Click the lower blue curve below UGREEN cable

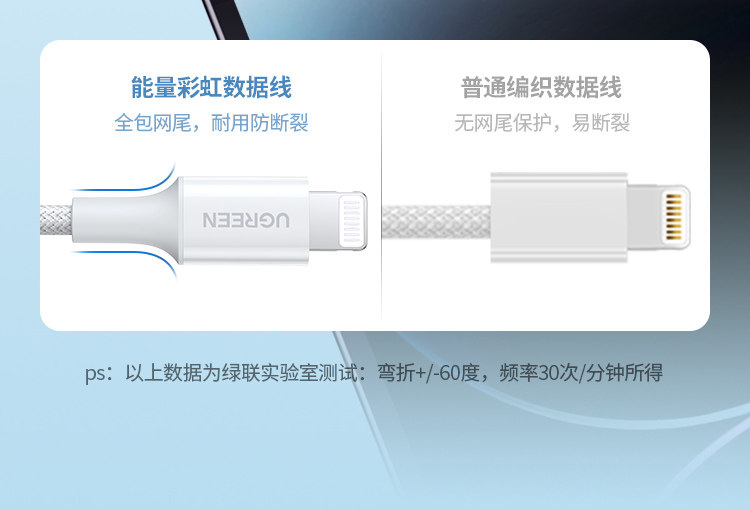click(x=127, y=261)
